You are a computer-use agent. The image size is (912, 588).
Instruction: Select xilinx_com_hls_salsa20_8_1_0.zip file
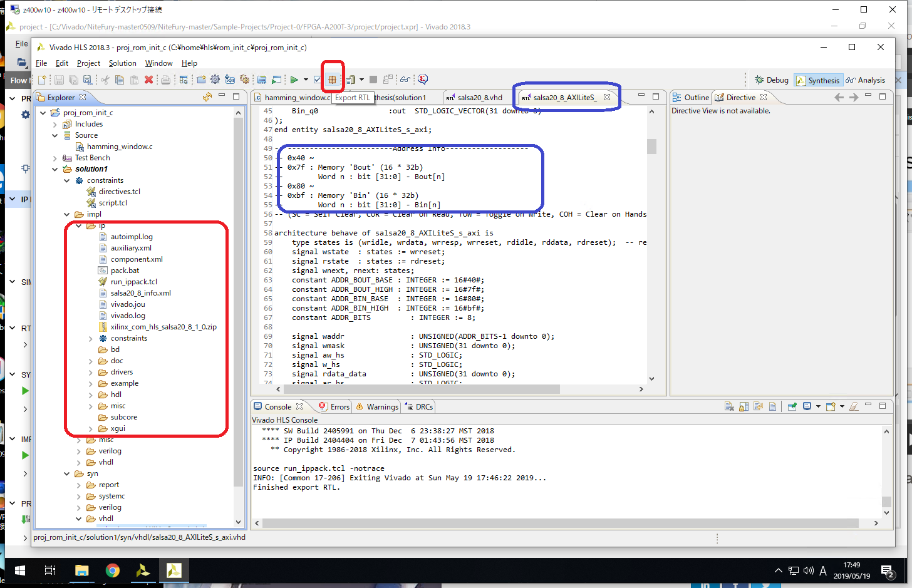(x=158, y=327)
